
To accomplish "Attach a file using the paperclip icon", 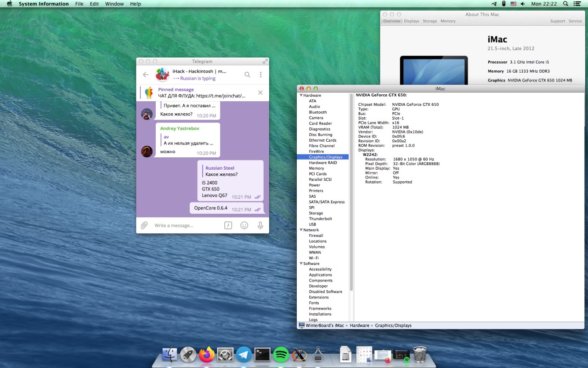I will coord(144,225).
